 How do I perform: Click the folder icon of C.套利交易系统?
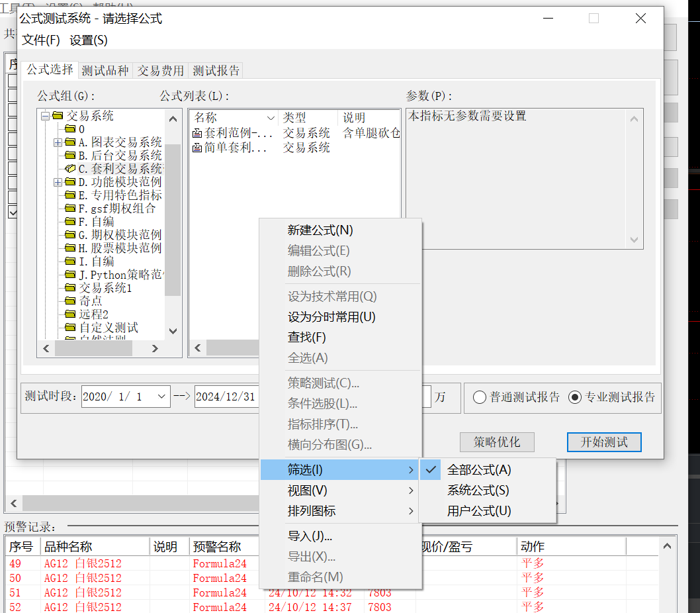pyautogui.click(x=70, y=168)
